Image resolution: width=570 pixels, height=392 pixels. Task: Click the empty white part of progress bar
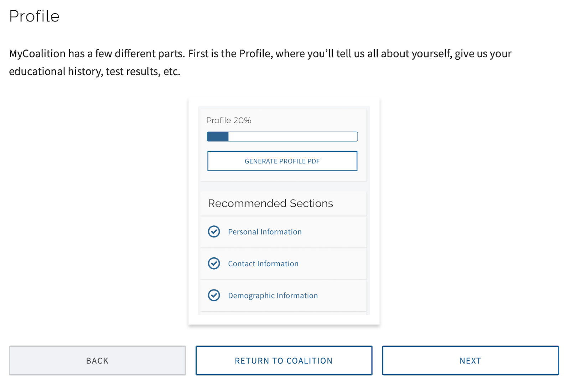293,137
